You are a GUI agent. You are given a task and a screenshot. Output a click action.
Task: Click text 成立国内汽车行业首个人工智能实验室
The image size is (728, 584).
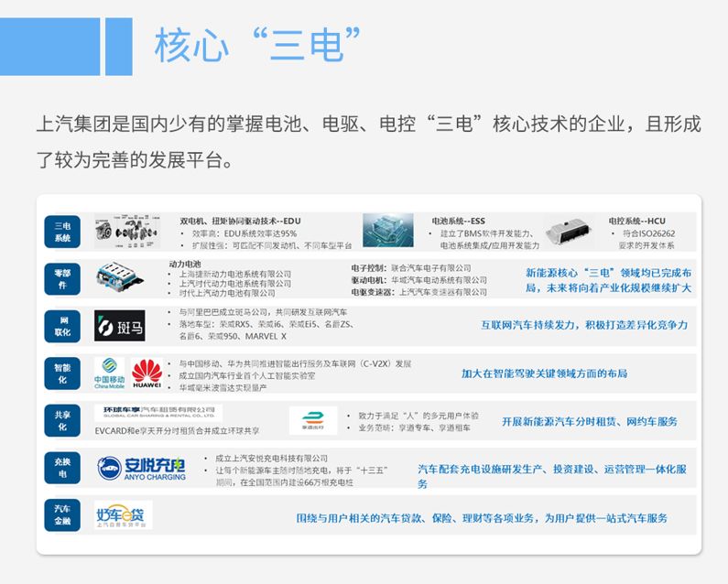click(247, 375)
